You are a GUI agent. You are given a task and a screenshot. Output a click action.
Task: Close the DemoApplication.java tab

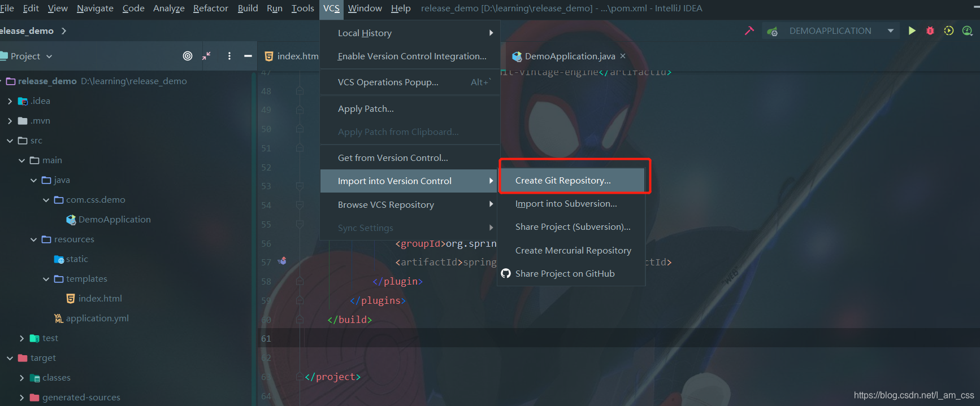point(623,56)
